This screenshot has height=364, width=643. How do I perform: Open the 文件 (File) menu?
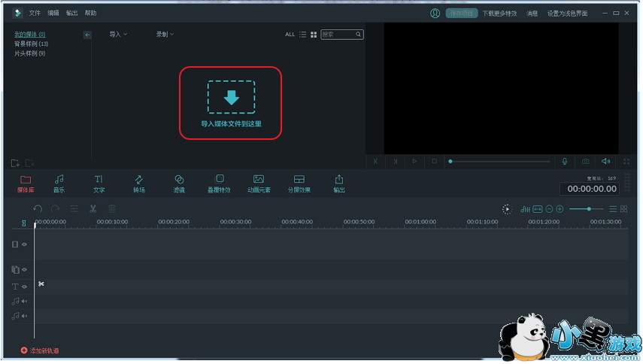tap(35, 13)
